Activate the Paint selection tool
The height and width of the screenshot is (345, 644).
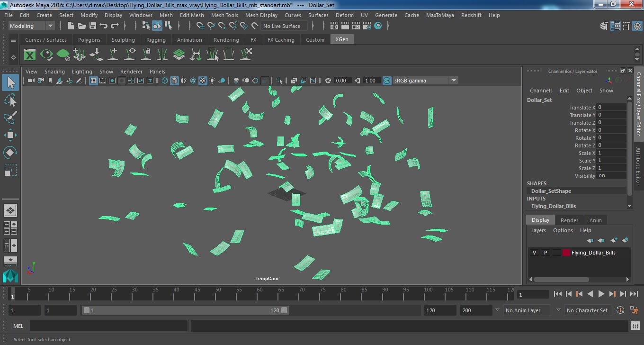10,118
